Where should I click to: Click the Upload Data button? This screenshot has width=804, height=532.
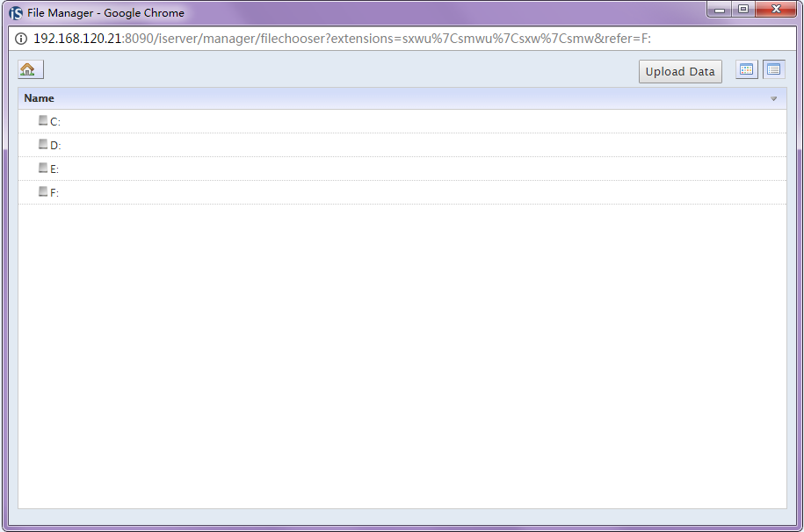(x=679, y=72)
